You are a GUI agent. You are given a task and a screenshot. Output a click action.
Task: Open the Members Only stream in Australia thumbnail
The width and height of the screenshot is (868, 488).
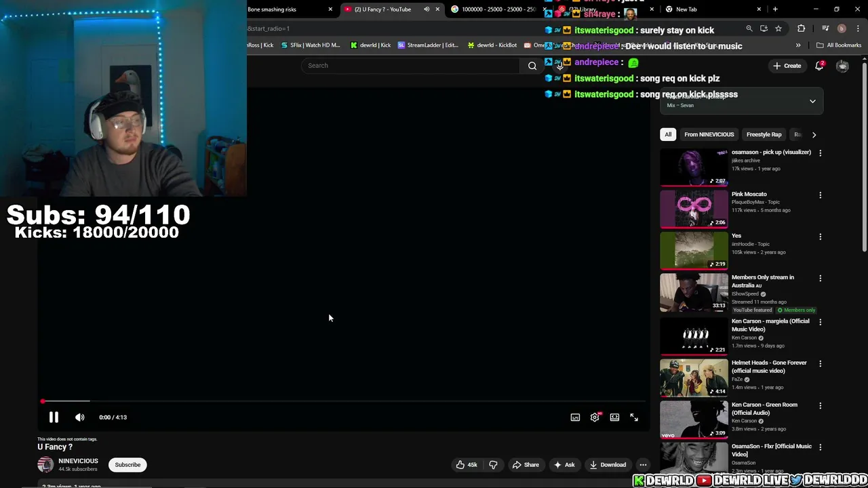pyautogui.click(x=694, y=292)
